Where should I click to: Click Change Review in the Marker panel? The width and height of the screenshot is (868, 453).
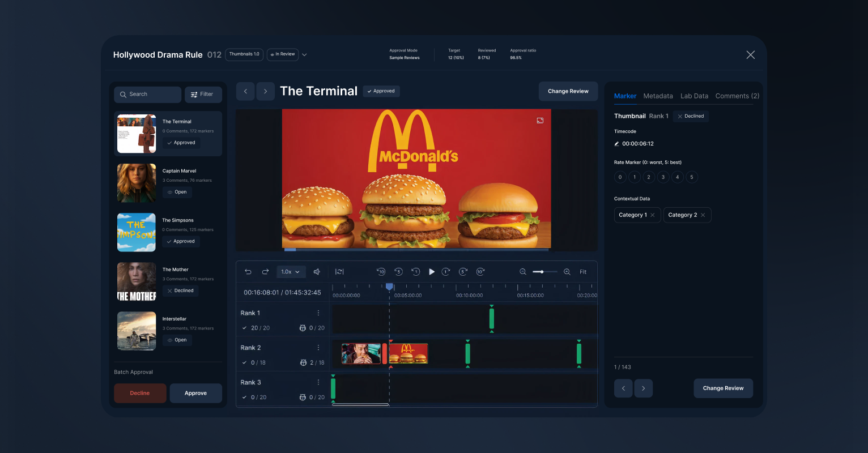[x=724, y=388]
